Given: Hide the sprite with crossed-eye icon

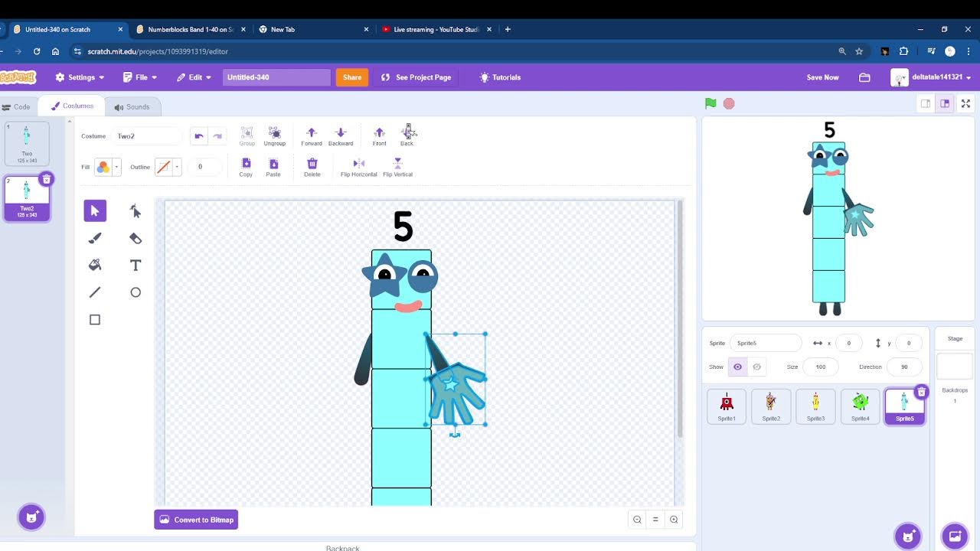Looking at the screenshot, I should pyautogui.click(x=756, y=367).
